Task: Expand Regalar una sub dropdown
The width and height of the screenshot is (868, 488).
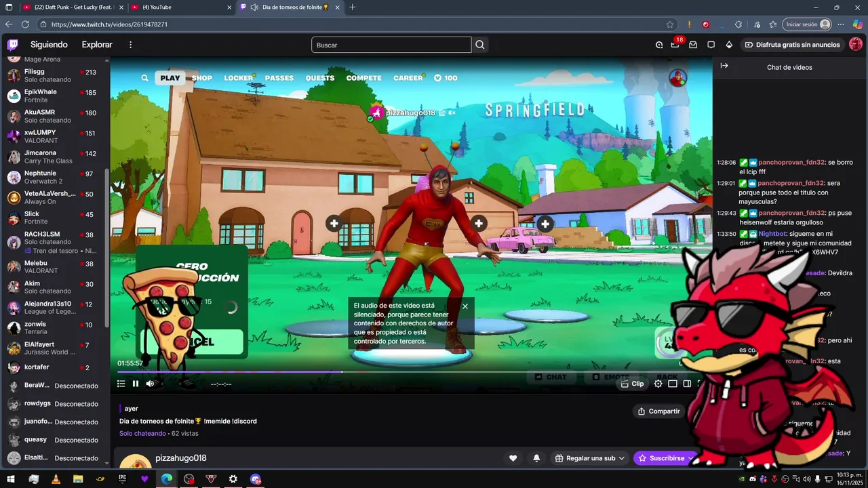Action: point(590,458)
